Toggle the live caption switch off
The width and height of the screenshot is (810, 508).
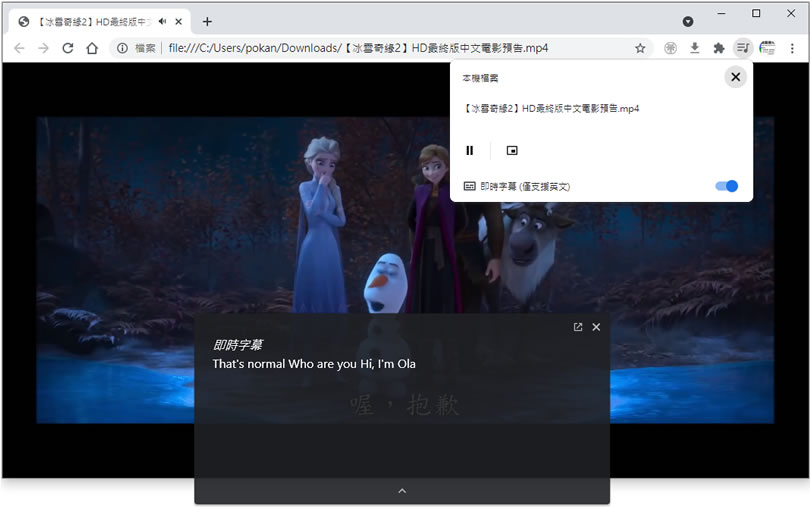[726, 186]
